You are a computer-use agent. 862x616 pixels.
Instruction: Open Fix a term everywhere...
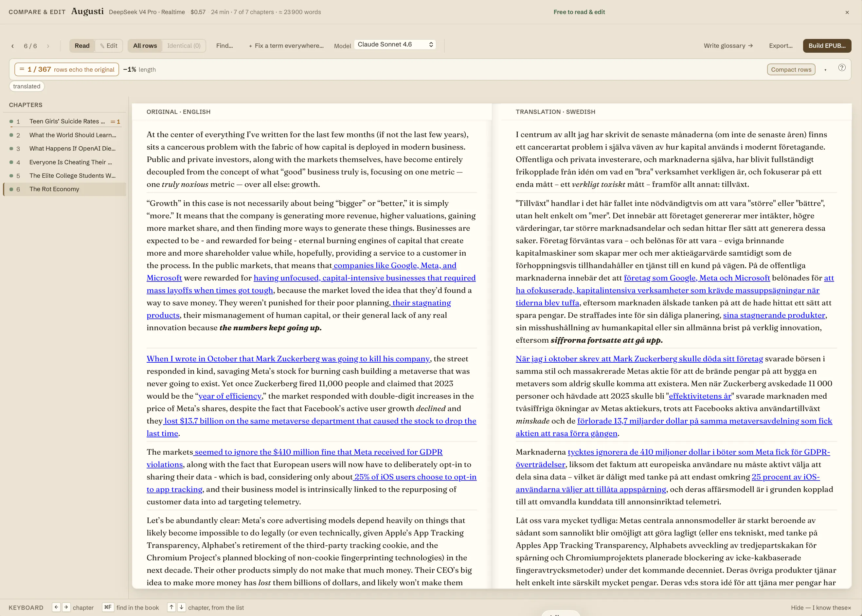point(286,46)
